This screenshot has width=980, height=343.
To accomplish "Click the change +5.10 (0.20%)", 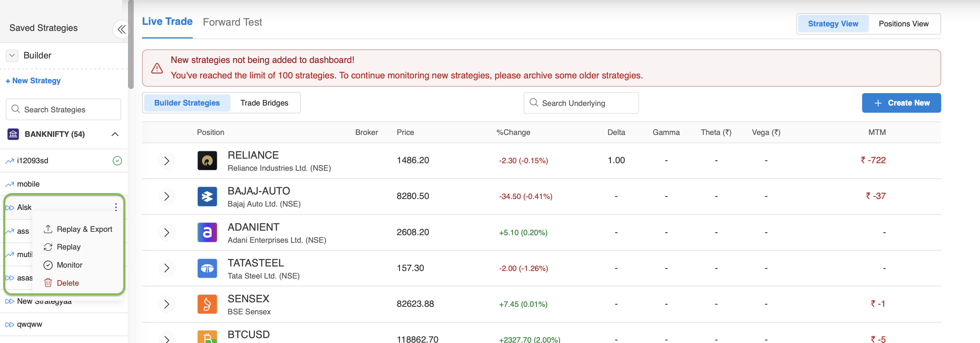I will point(523,233).
